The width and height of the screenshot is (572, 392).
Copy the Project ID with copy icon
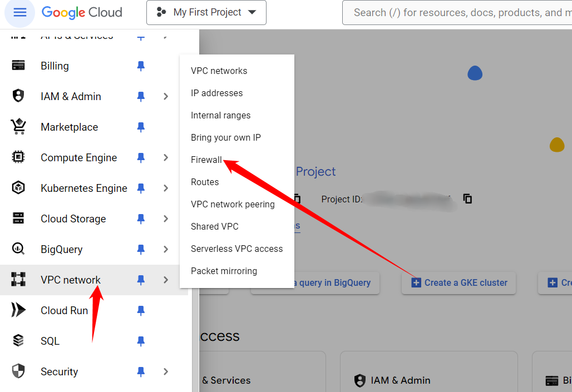[x=467, y=199]
